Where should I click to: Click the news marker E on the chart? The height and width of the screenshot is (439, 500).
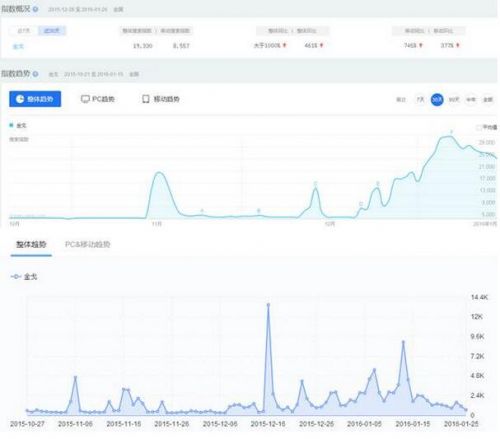[378, 184]
